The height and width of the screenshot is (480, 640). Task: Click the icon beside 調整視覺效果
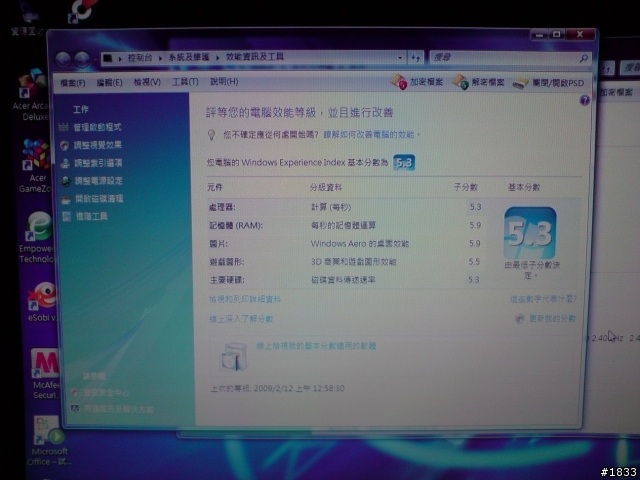point(64,146)
